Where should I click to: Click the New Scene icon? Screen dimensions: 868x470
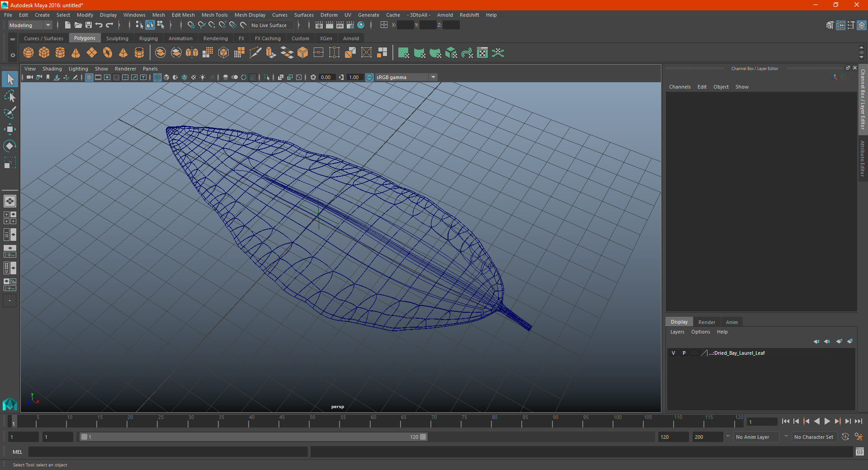(68, 25)
